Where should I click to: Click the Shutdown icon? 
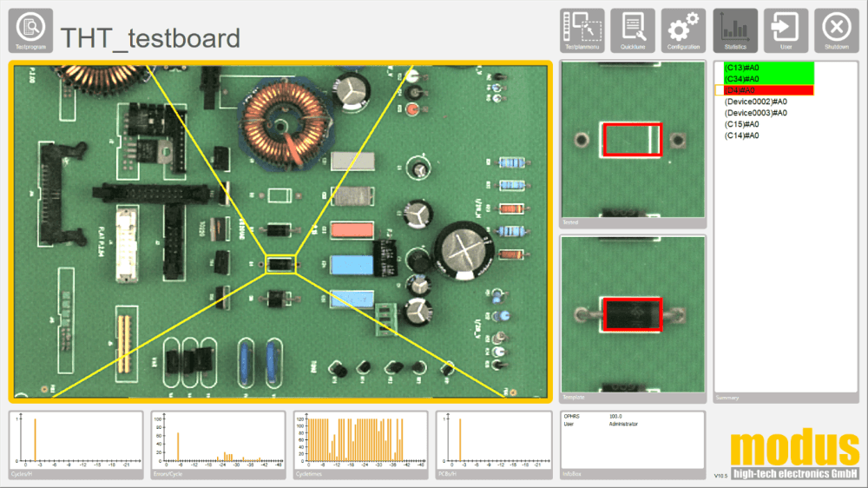[837, 30]
